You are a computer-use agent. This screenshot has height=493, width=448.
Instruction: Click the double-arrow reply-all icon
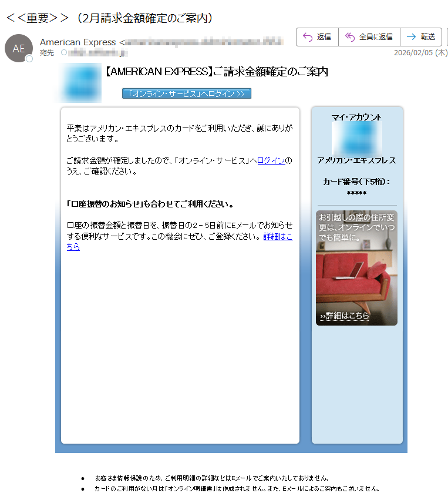[350, 37]
